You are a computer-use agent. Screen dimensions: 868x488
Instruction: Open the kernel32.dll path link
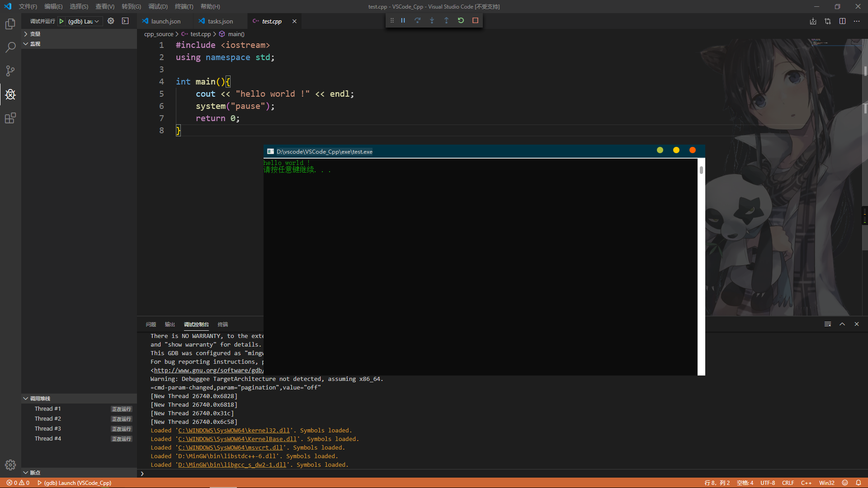234,431
